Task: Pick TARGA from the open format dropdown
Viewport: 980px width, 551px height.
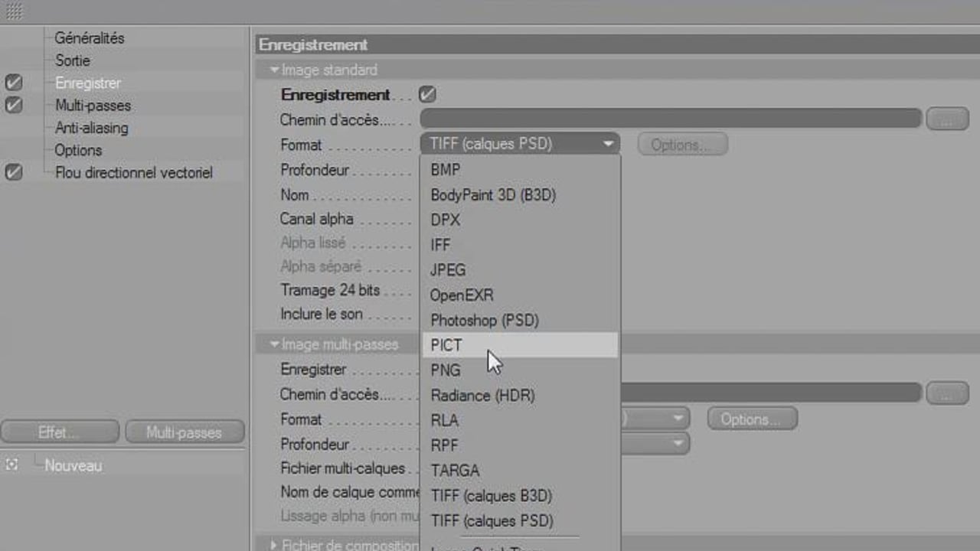Action: point(456,470)
